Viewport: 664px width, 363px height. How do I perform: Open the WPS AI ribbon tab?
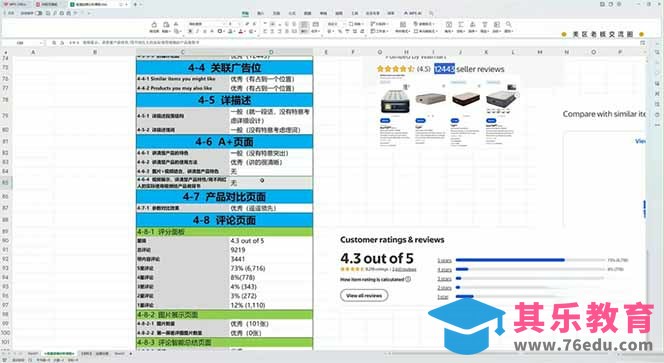[x=412, y=13]
